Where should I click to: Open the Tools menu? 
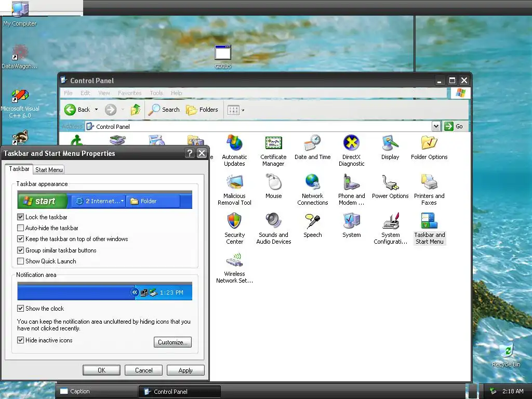pyautogui.click(x=156, y=93)
